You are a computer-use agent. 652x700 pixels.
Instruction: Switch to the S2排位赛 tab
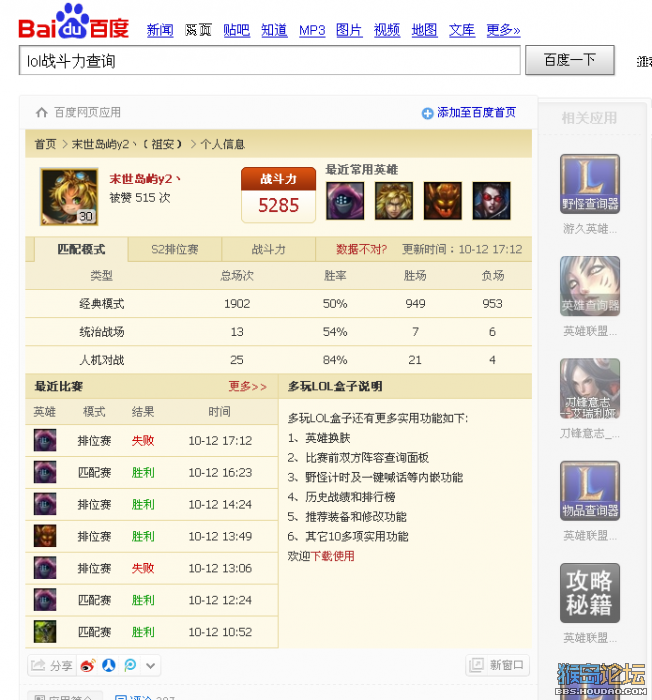tap(175, 249)
